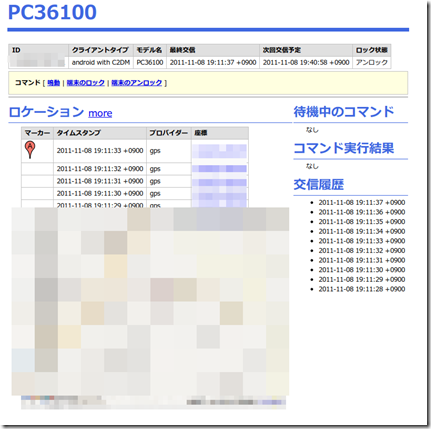Click history entry 19:11:28 in 交信履歴
This screenshot has height=429, width=431.
tap(362, 289)
